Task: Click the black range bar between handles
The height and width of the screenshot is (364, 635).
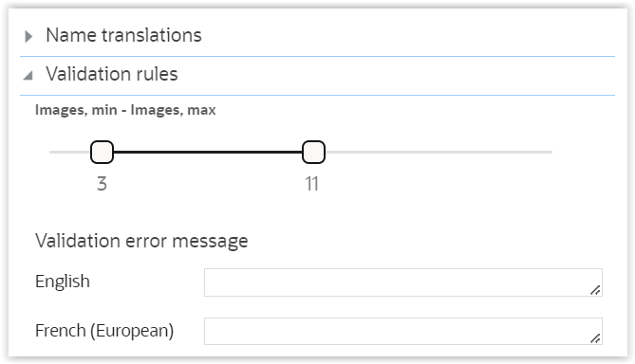Action: tap(208, 152)
